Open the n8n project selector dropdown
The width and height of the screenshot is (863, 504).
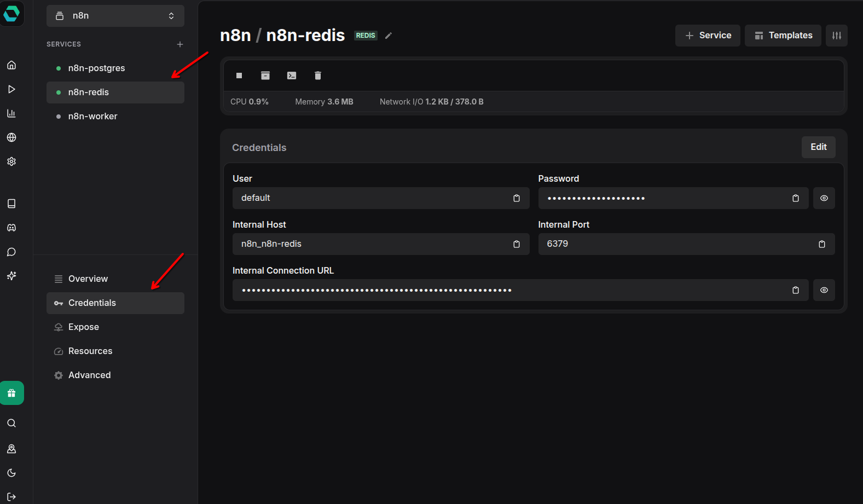pyautogui.click(x=115, y=16)
